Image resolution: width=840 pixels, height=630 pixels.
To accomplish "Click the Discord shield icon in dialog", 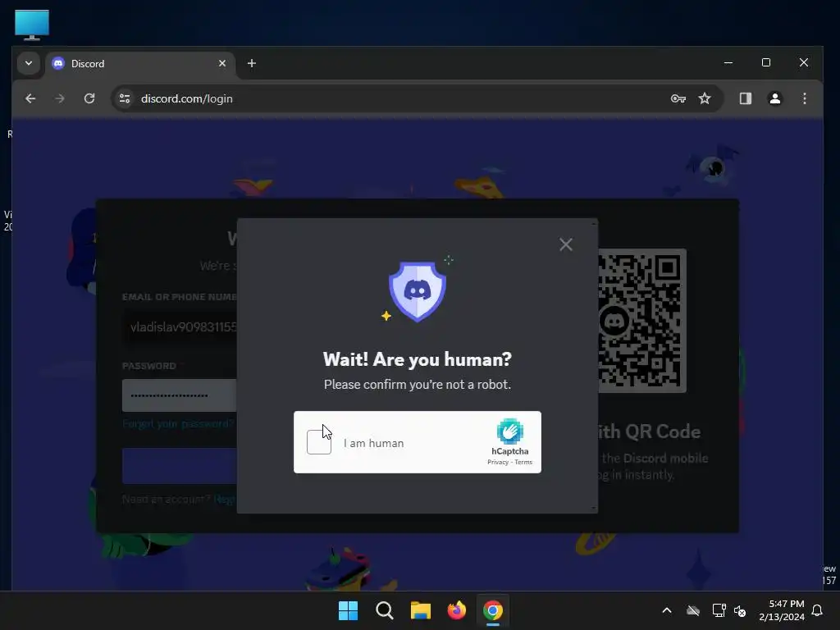I will [x=418, y=291].
